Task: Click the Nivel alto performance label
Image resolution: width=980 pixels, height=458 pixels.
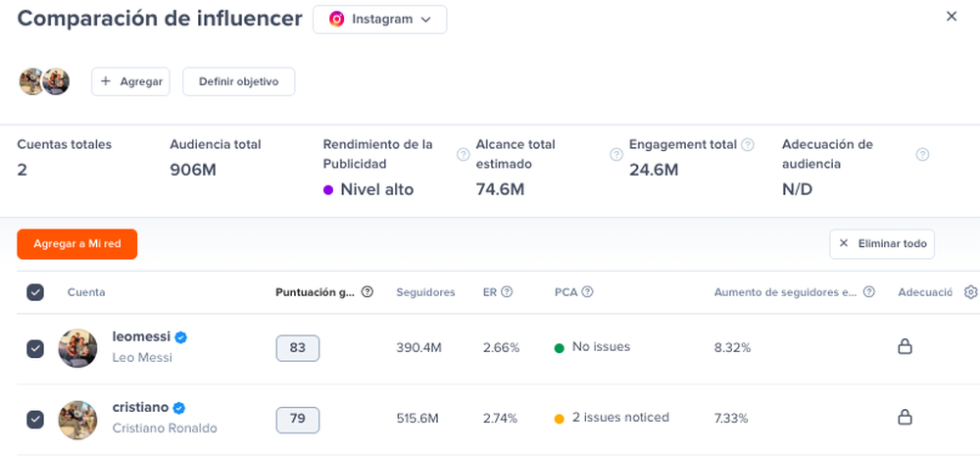Action: pyautogui.click(x=377, y=189)
